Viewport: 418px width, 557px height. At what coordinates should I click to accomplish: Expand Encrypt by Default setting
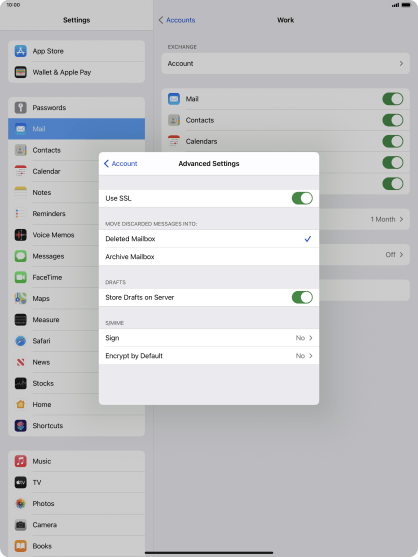click(x=209, y=356)
